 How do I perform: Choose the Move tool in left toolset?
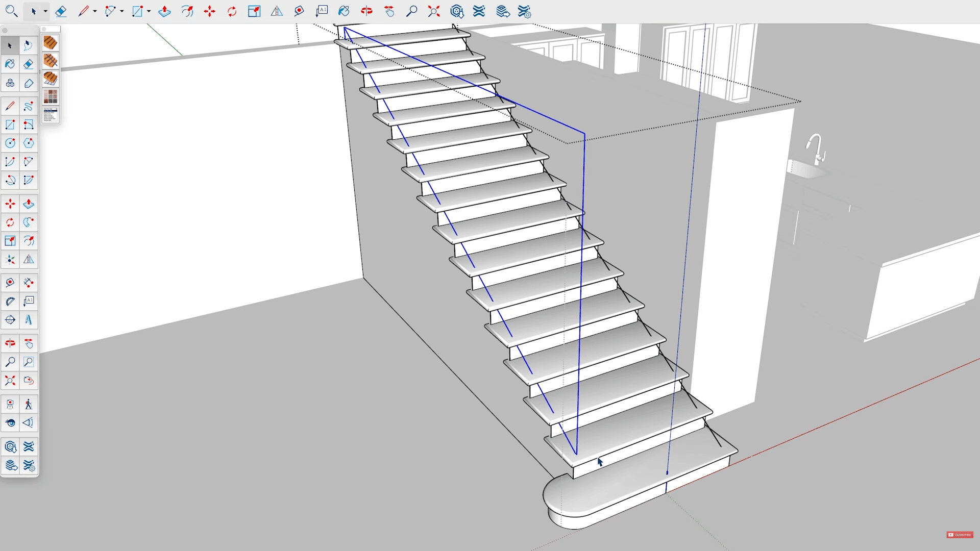10,204
